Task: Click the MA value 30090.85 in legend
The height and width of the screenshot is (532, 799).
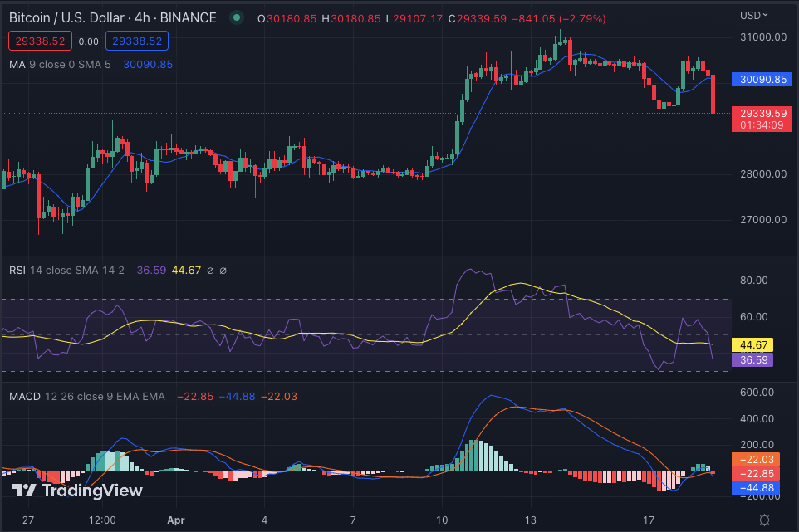Action: pyautogui.click(x=148, y=65)
